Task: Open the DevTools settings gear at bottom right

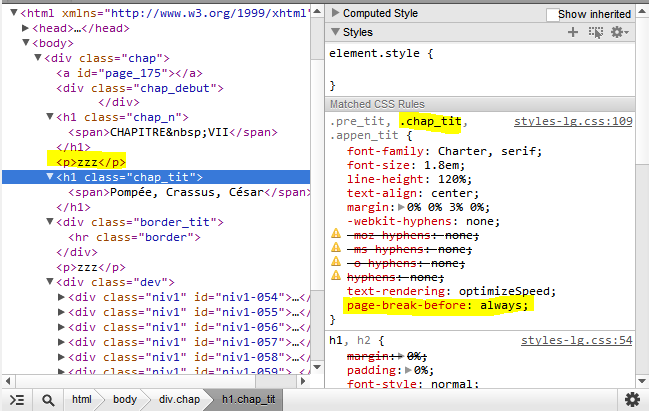Action: (x=632, y=400)
